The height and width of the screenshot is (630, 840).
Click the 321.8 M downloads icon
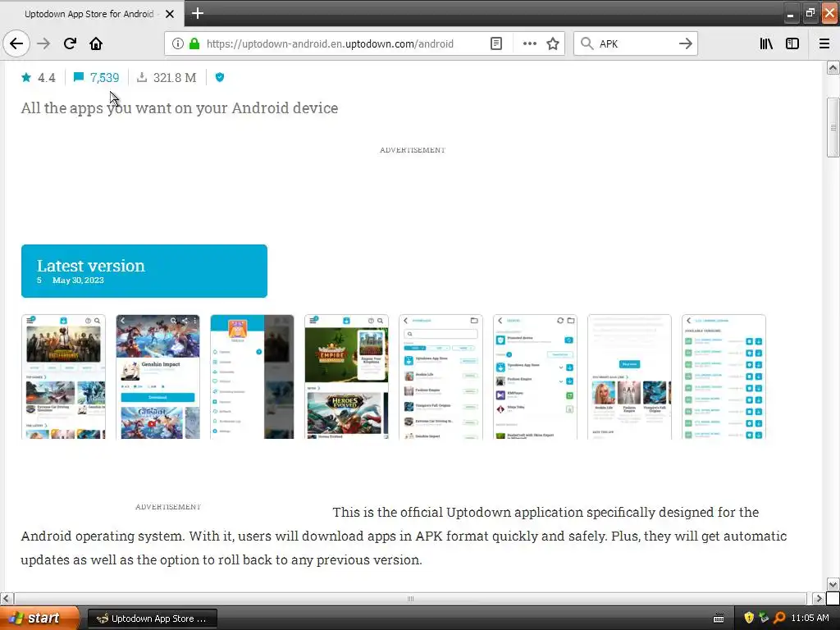142,78
